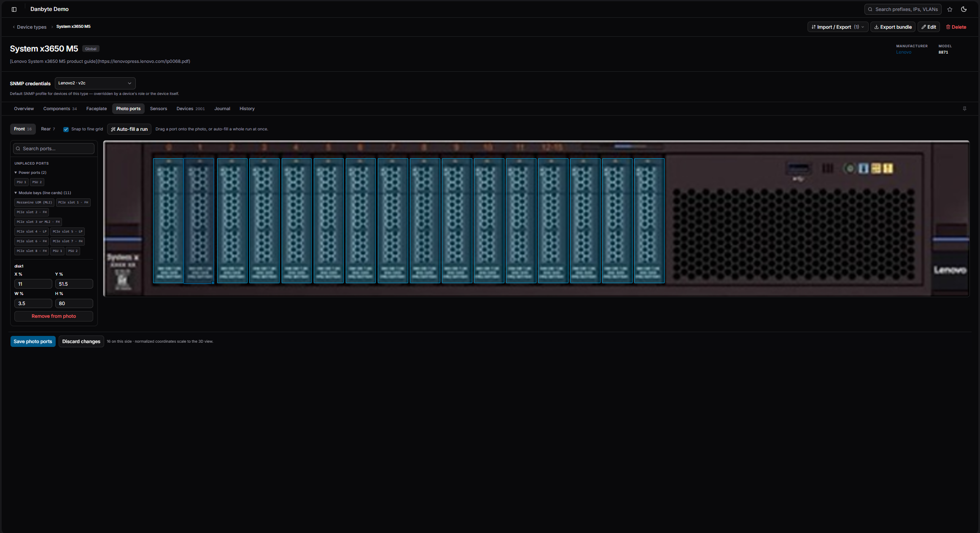This screenshot has height=533, width=980.
Task: Select the PCIe slot 5 - LP chip
Action: 67,232
